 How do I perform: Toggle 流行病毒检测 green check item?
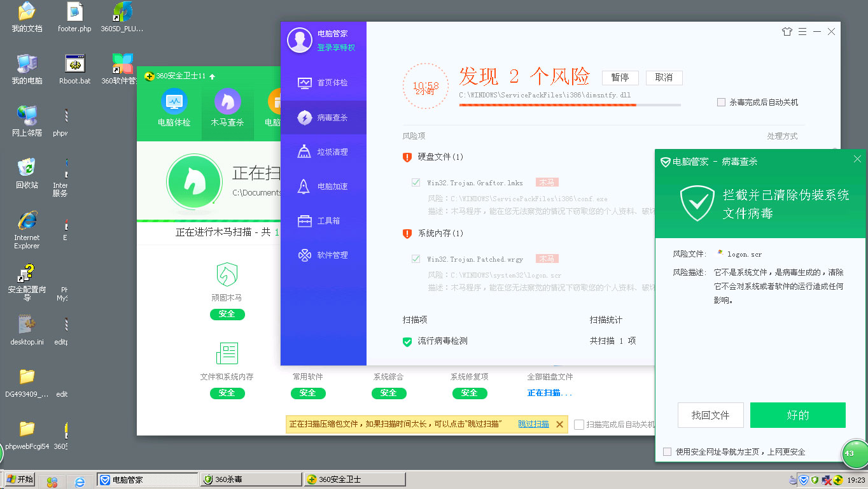coord(407,341)
